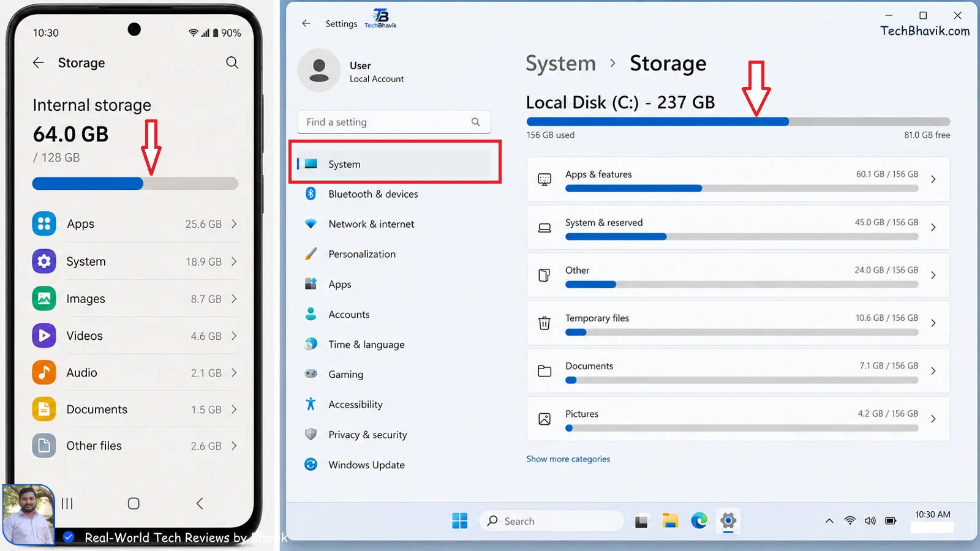Tap the search magnifier on phone Storage screen
This screenshot has height=551, width=980.
[x=232, y=62]
